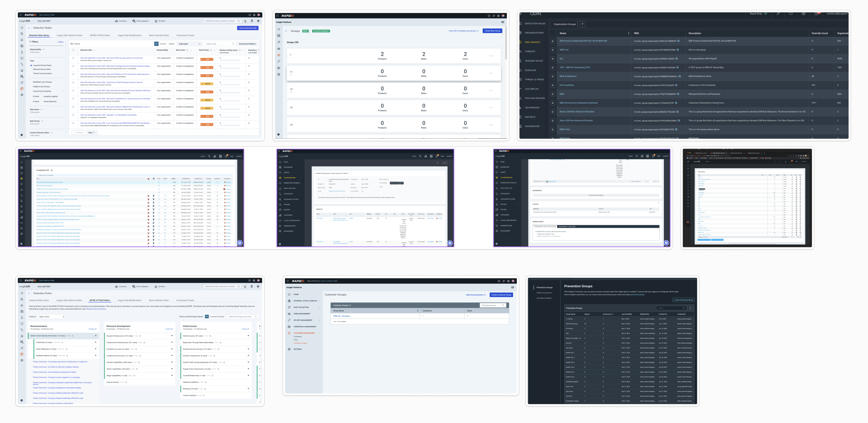Click sort arrows on ODIN Name column

click(x=628, y=33)
